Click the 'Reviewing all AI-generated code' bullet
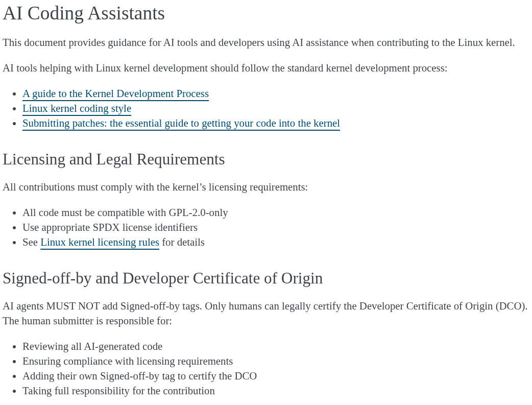This screenshot has height=405, width=532. pos(92,346)
